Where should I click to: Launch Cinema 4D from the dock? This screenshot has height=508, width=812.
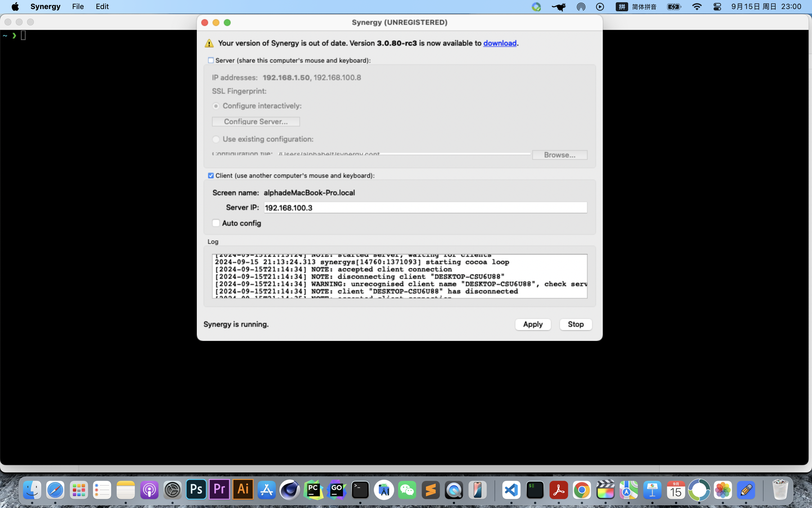(x=290, y=490)
